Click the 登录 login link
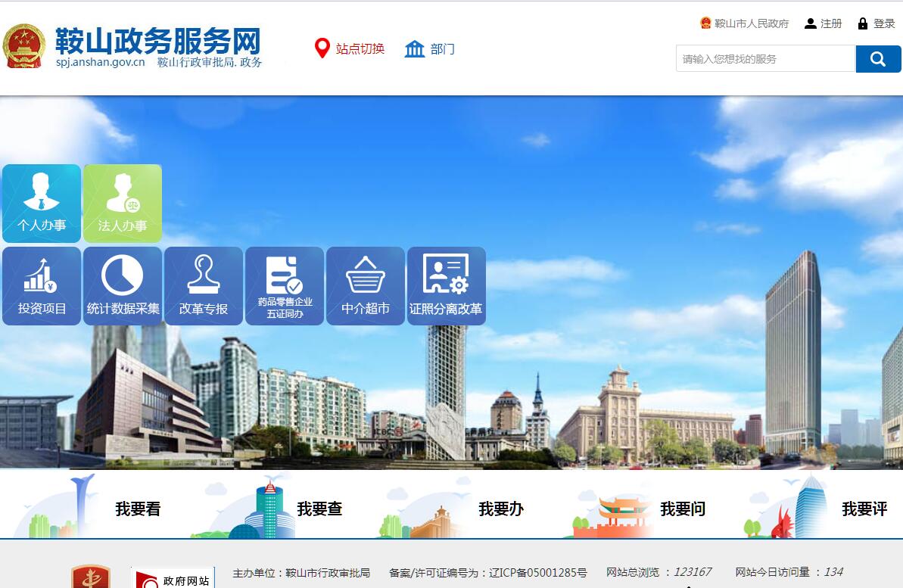This screenshot has height=588, width=903. [884, 23]
